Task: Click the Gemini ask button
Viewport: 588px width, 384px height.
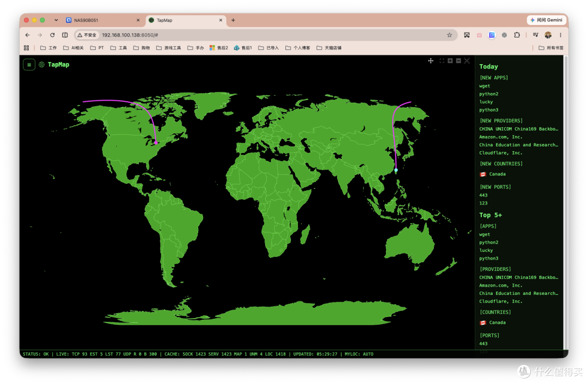Action: (547, 20)
